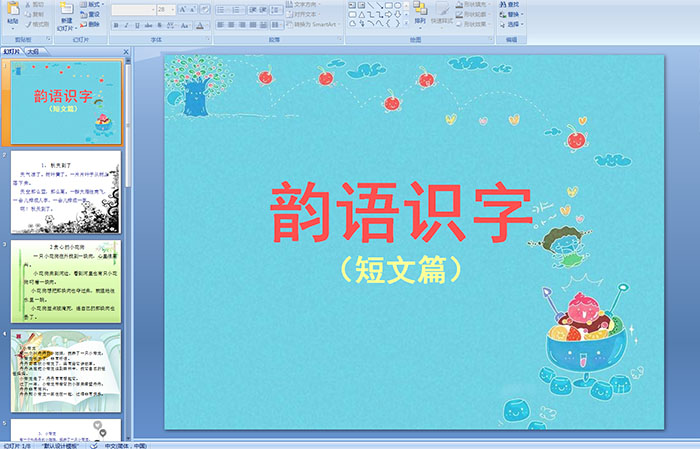Select the Rectangle shape in gallery
The image size is (700, 449).
pos(389,5)
